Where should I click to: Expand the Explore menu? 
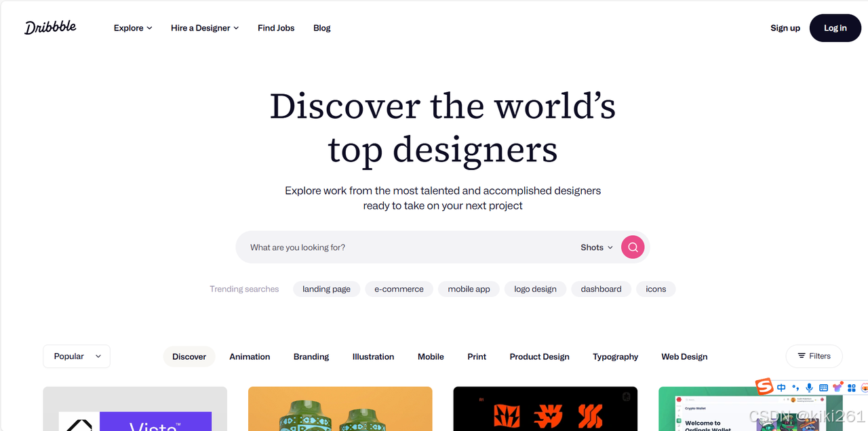[133, 28]
